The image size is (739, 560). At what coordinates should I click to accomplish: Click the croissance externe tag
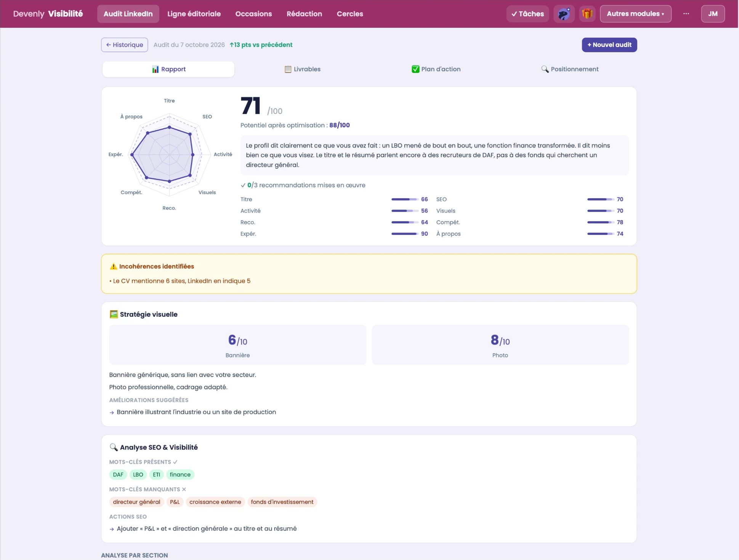coord(215,502)
